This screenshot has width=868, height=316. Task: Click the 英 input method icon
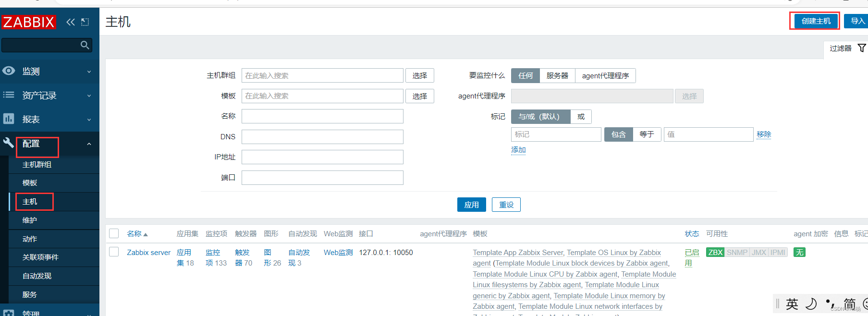pyautogui.click(x=792, y=304)
